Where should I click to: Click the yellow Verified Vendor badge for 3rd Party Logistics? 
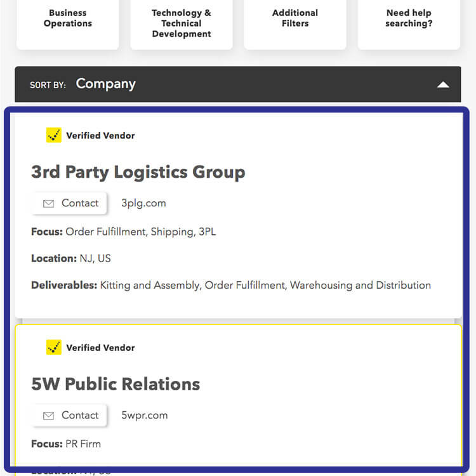pyautogui.click(x=54, y=135)
